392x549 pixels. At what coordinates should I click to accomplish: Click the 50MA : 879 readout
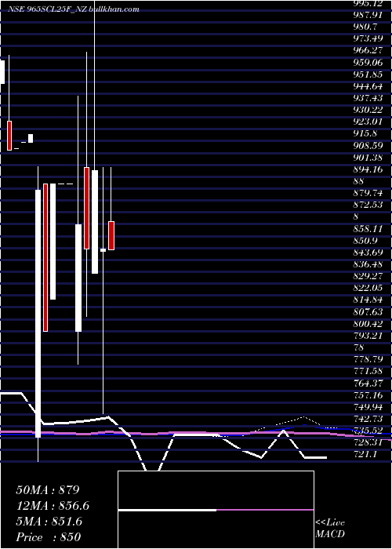pos(48,490)
